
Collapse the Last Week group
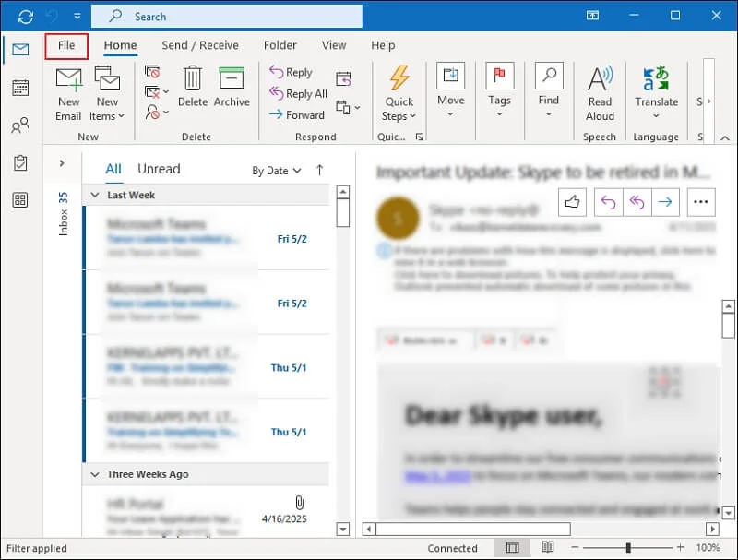tap(95, 195)
